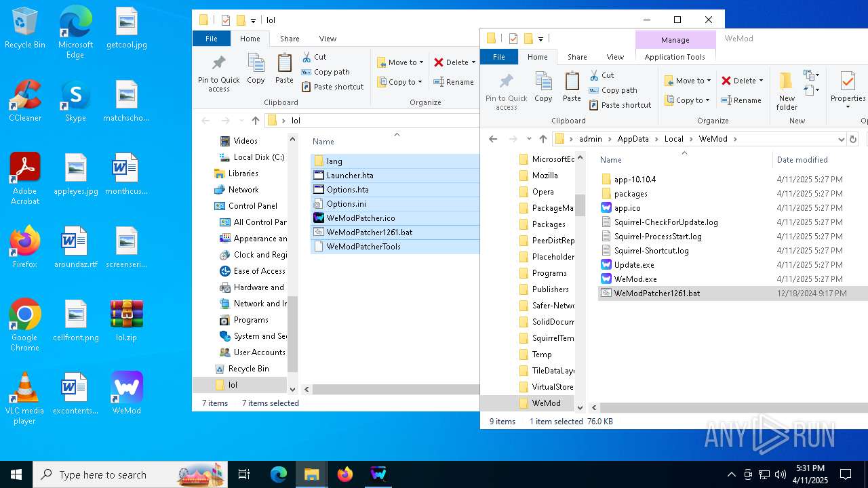
Task: Open WeMod desktop shortcut
Action: coord(127,393)
